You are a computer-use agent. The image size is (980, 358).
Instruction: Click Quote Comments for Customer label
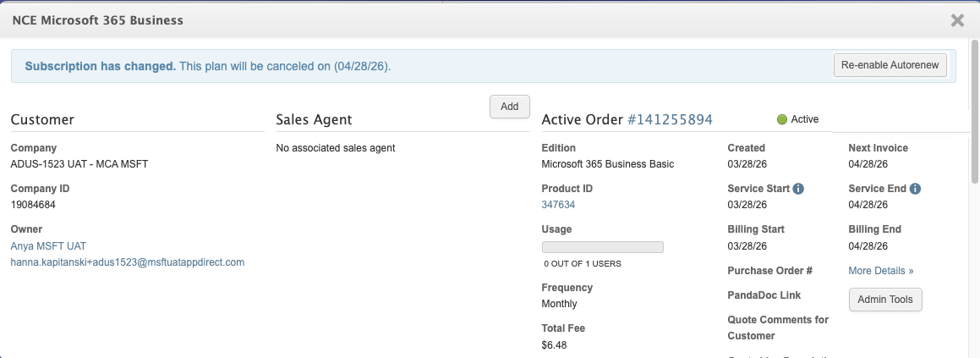778,328
